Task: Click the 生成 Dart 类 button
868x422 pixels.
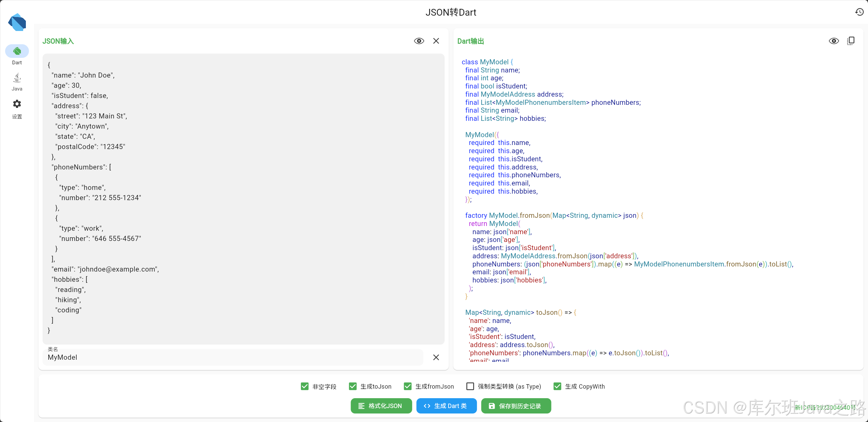Action: [x=446, y=406]
